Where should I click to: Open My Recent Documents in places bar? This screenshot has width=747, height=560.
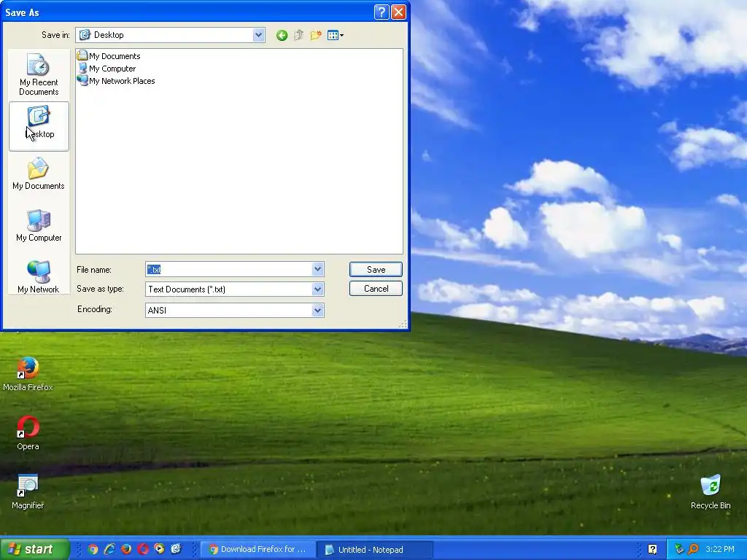coord(39,74)
